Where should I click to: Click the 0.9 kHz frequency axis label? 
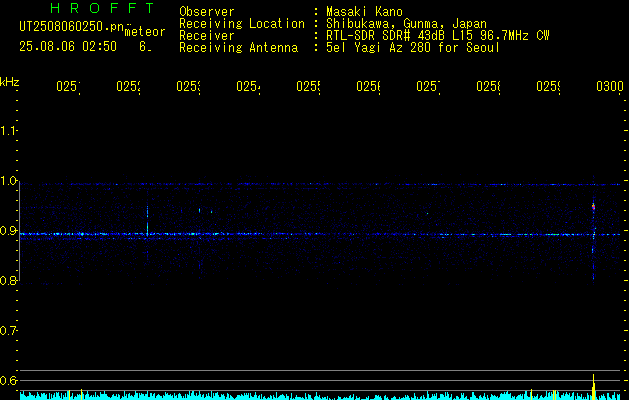(x=8, y=231)
